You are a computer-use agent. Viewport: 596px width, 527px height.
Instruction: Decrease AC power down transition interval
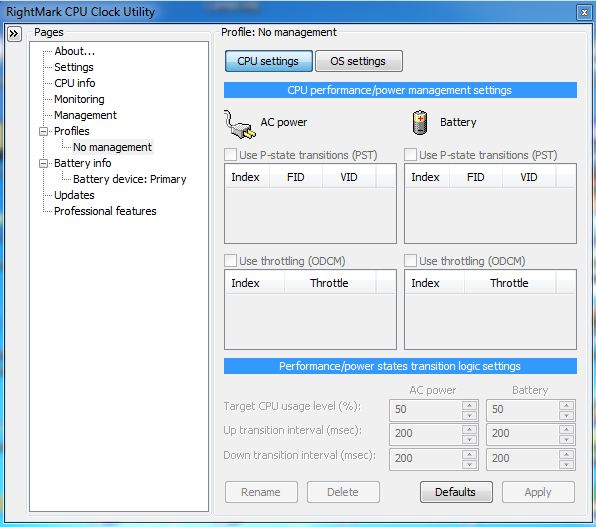pos(469,464)
